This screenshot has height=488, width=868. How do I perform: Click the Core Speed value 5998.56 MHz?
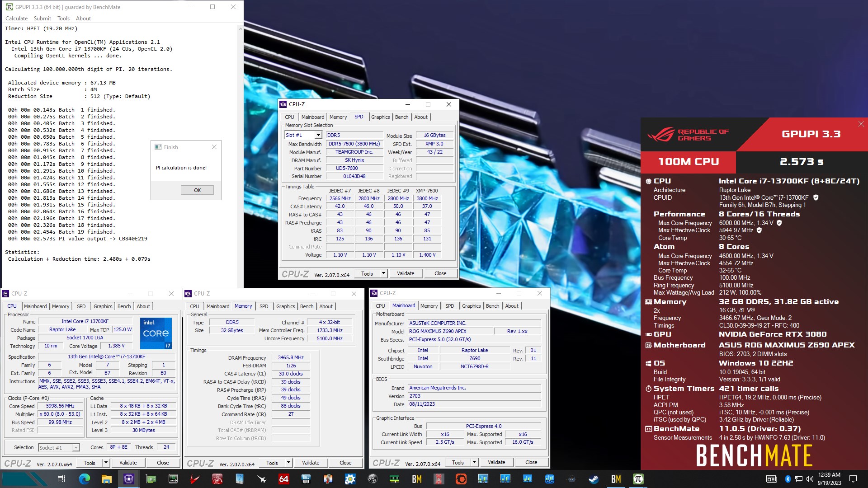60,406
